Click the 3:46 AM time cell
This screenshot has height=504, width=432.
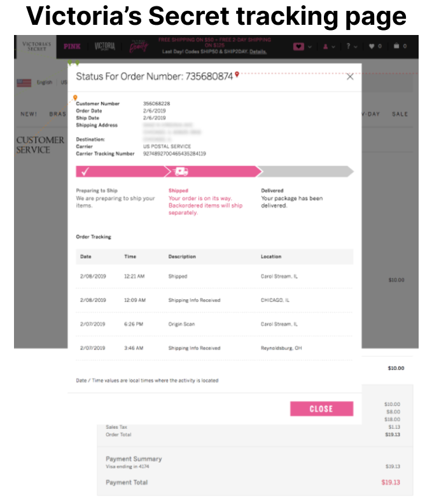coord(134,348)
